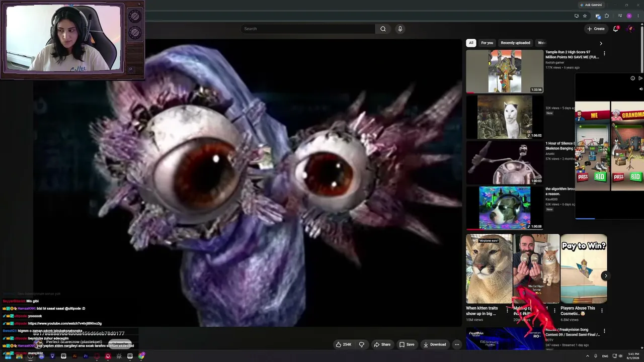Open options for When kitten traits short

point(507,310)
